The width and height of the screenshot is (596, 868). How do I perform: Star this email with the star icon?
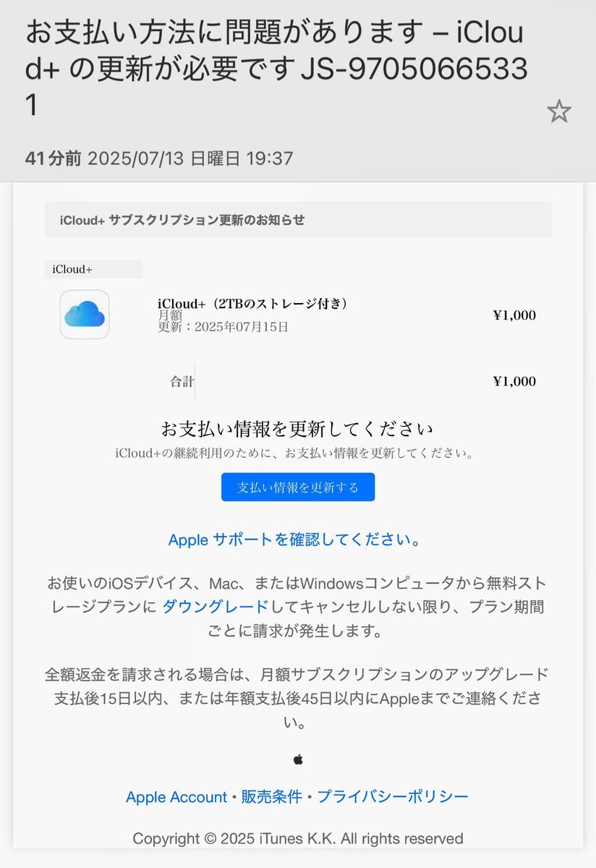tap(558, 111)
